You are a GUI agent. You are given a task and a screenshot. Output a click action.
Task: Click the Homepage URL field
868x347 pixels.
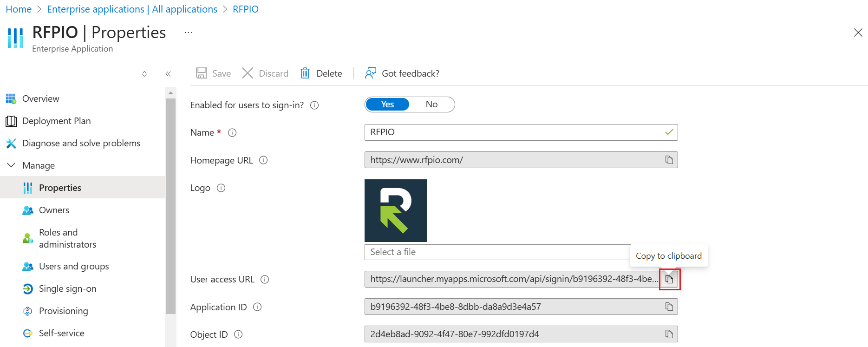(521, 160)
